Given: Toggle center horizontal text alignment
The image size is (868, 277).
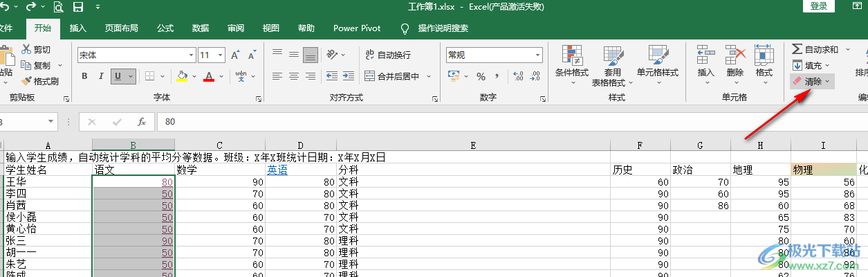Looking at the screenshot, I should click(293, 76).
